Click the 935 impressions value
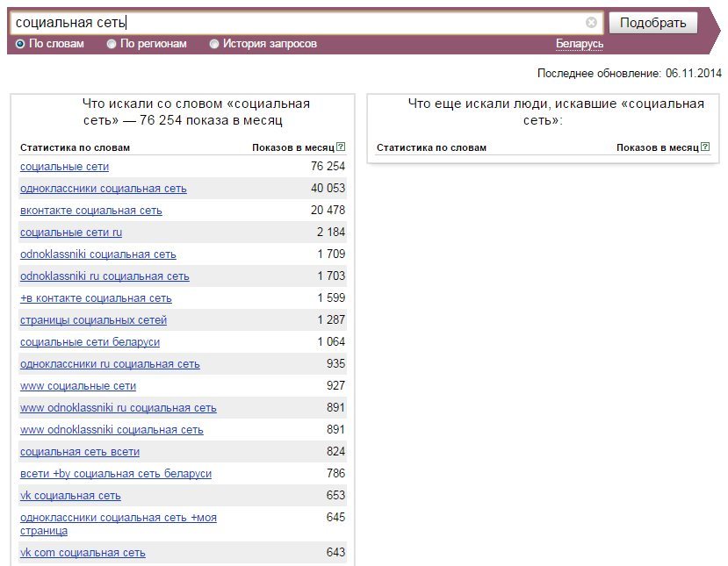The width and height of the screenshot is (728, 566). [x=335, y=363]
